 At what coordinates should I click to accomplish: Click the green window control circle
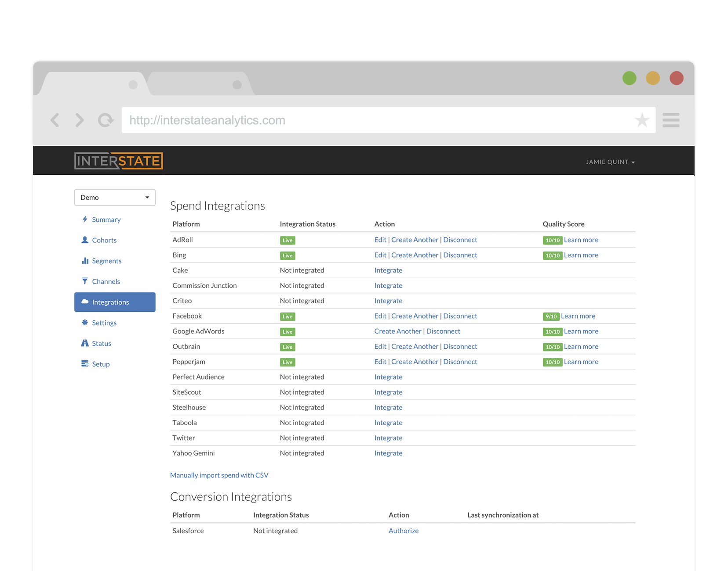[629, 78]
